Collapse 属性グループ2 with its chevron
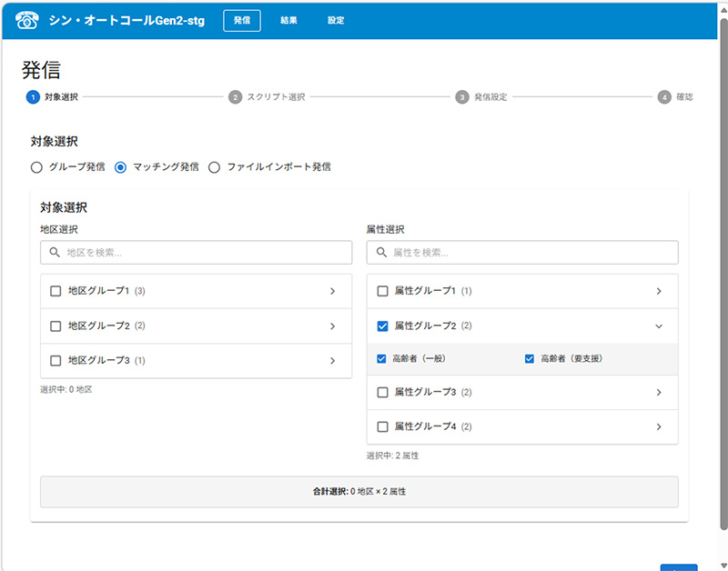Viewport: 728px width, 571px height. point(659,326)
